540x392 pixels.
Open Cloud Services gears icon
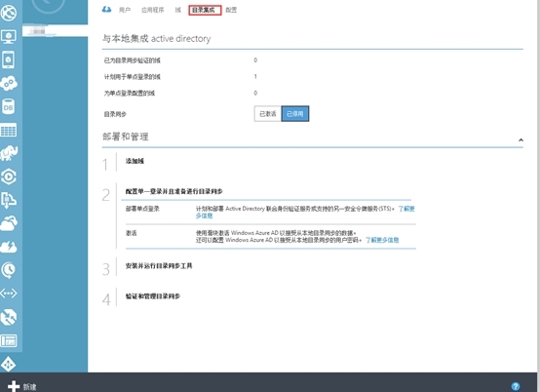(9, 83)
